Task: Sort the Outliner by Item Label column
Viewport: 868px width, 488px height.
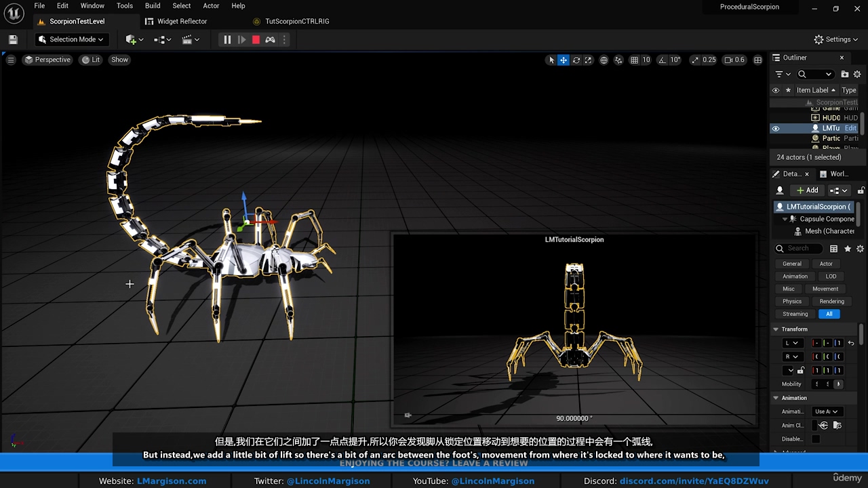Action: pyautogui.click(x=816, y=90)
